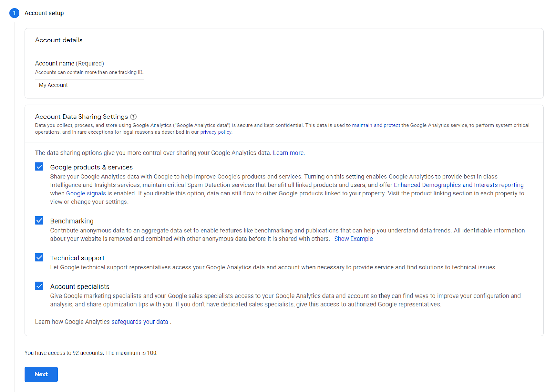Click Show Example under Benchmarking
The image size is (556, 392).
pos(353,239)
